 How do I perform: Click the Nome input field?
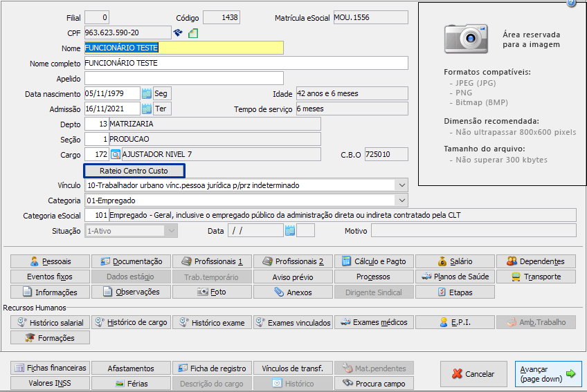pos(184,48)
